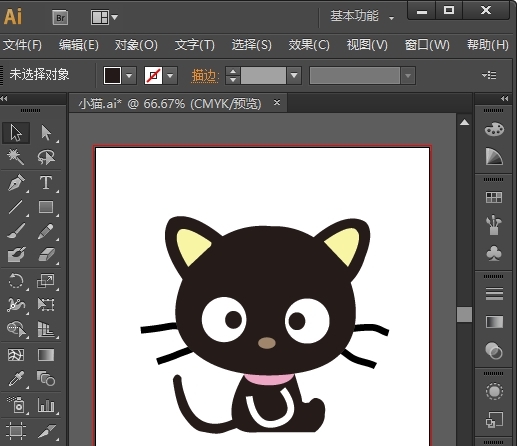This screenshot has width=517, height=446.
Task: Select the Pen tool
Action: tap(16, 182)
